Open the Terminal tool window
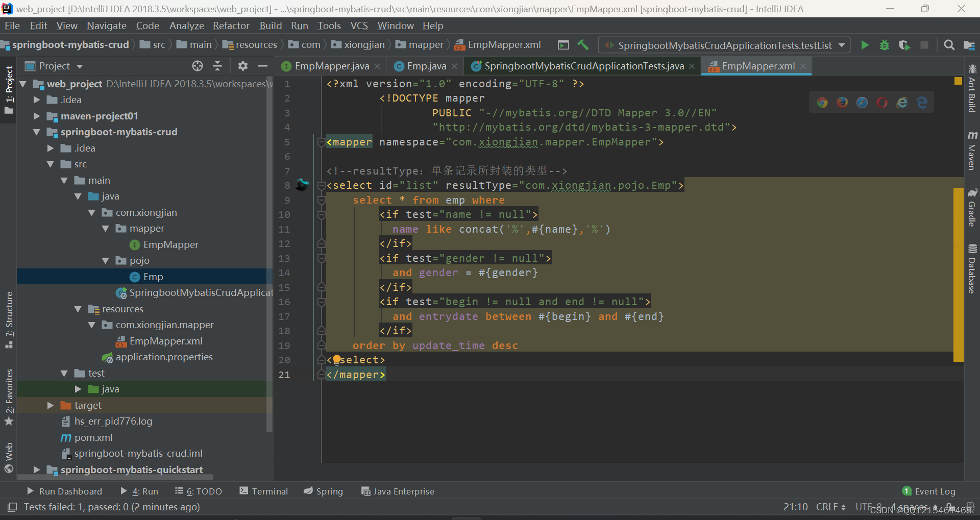This screenshot has height=520, width=980. (x=264, y=491)
